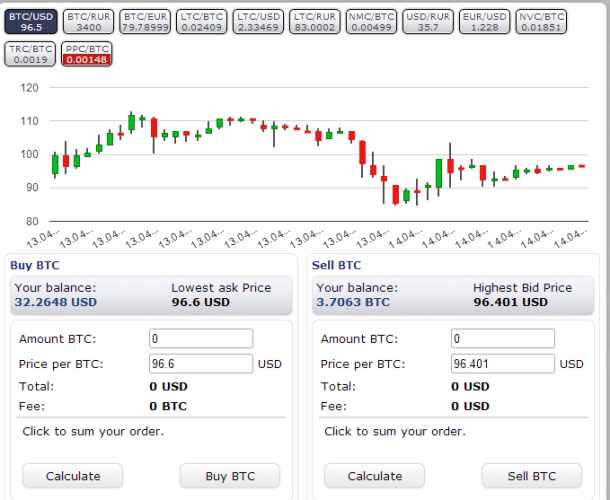This screenshot has width=610, height=500.
Task: Click Price per BTC field showing 96.401
Action: [503, 364]
